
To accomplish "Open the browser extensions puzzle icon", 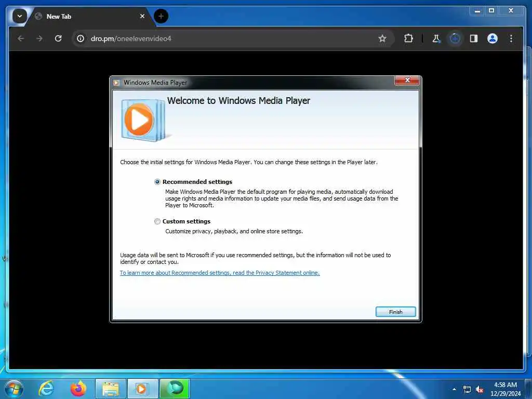I will click(x=408, y=38).
